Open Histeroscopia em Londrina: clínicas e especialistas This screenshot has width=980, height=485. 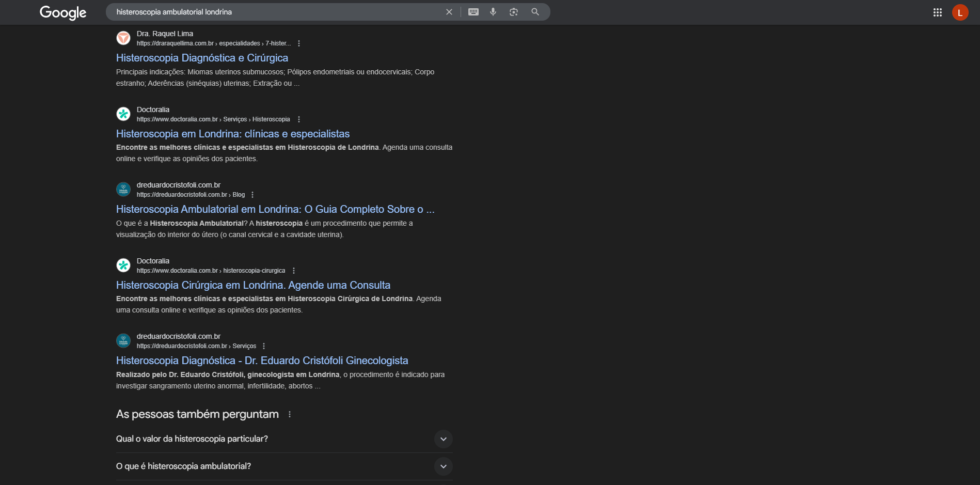(x=233, y=134)
